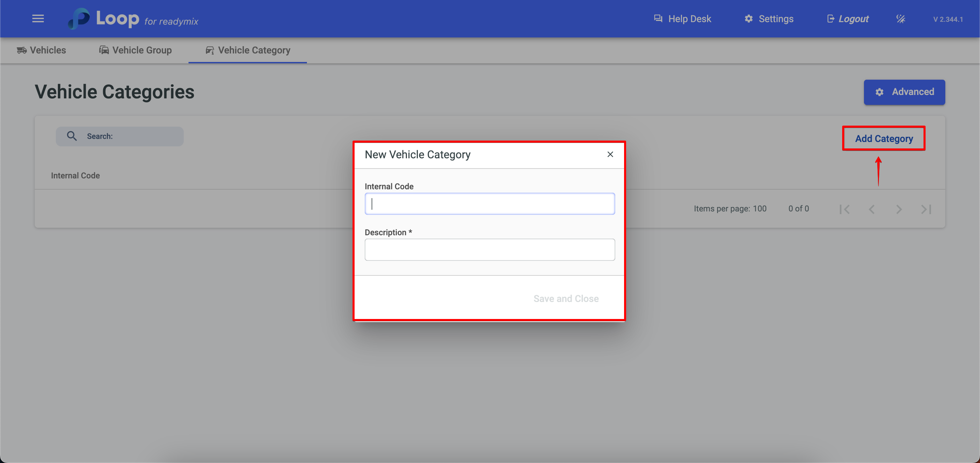Go to the first page of results
This screenshot has width=980, height=463.
(844, 209)
